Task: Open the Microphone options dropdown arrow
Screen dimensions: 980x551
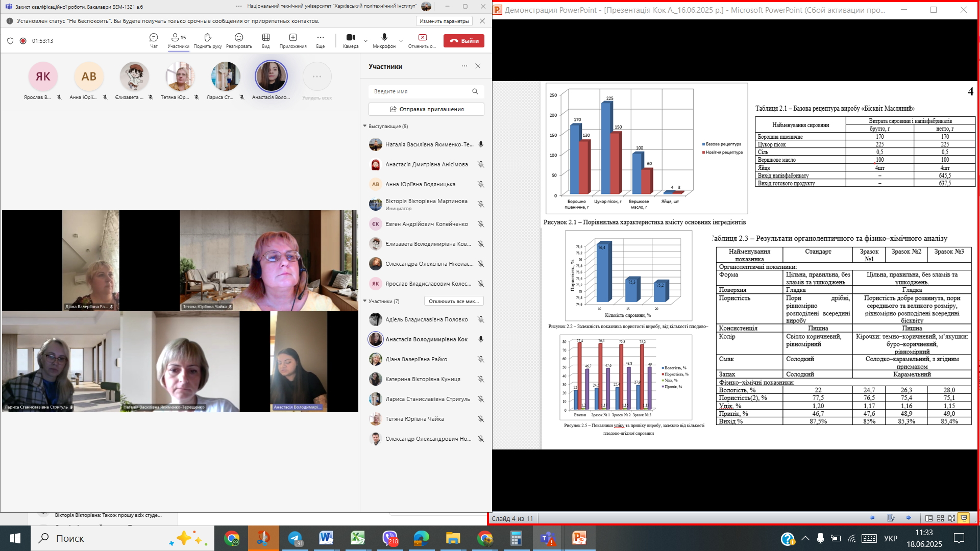Action: tap(401, 40)
